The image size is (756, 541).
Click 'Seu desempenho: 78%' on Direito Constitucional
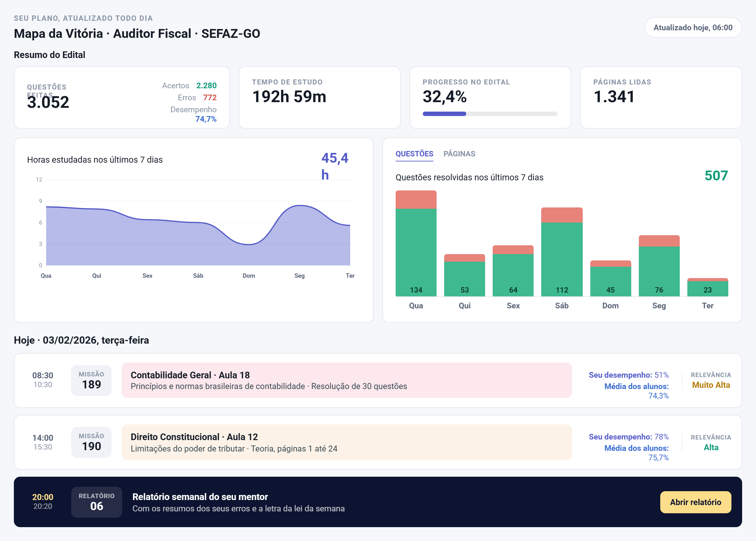tap(628, 437)
